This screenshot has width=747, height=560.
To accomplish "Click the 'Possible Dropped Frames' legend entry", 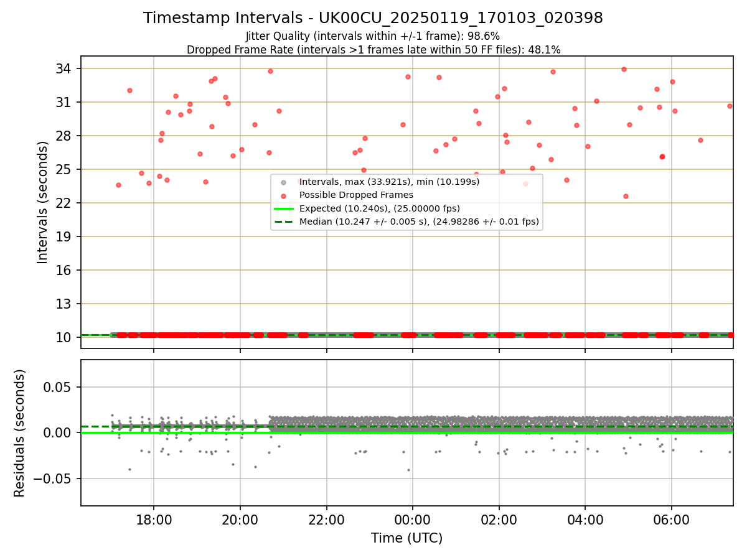I will [x=356, y=195].
